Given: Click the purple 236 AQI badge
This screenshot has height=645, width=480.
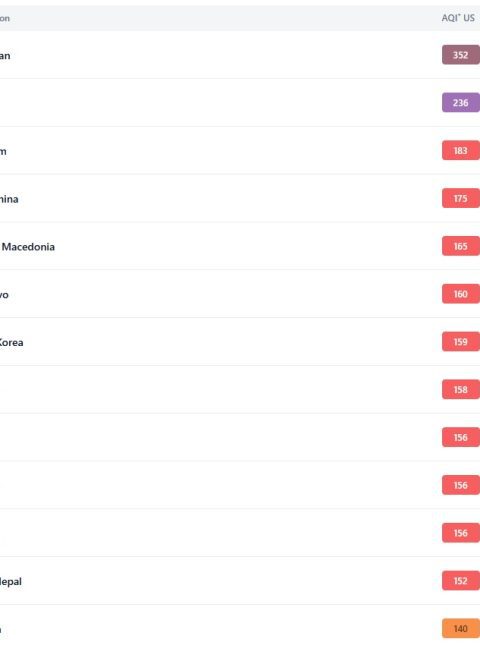Looking at the screenshot, I should (x=461, y=102).
